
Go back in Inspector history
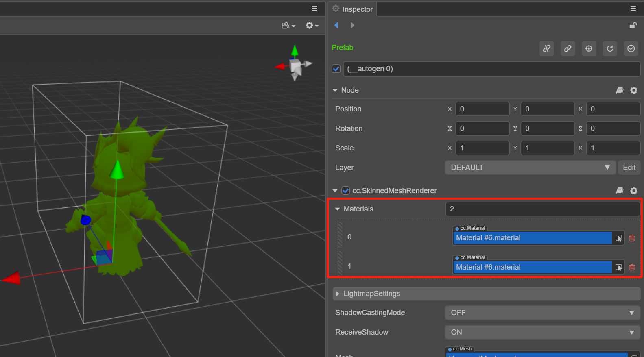pos(336,25)
